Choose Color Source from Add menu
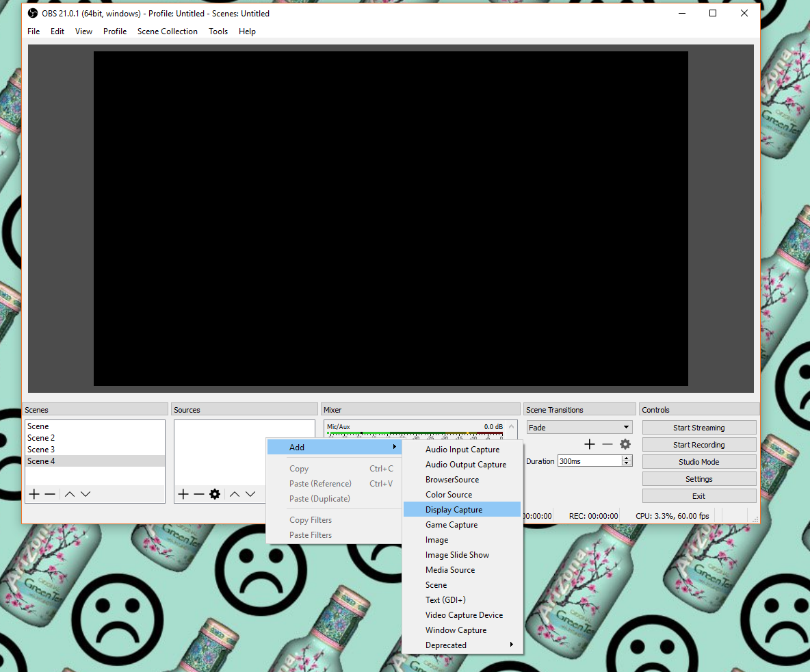This screenshot has height=672, width=810. click(462, 495)
